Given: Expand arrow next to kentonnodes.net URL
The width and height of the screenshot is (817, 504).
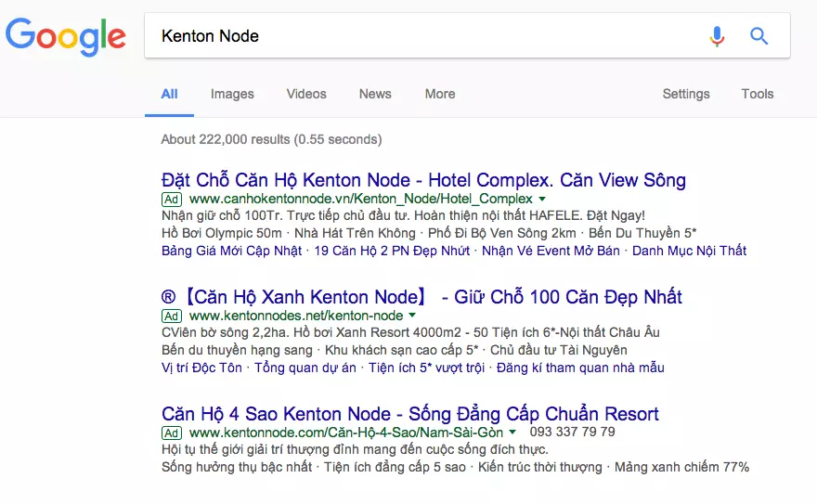Looking at the screenshot, I should pyautogui.click(x=412, y=315).
